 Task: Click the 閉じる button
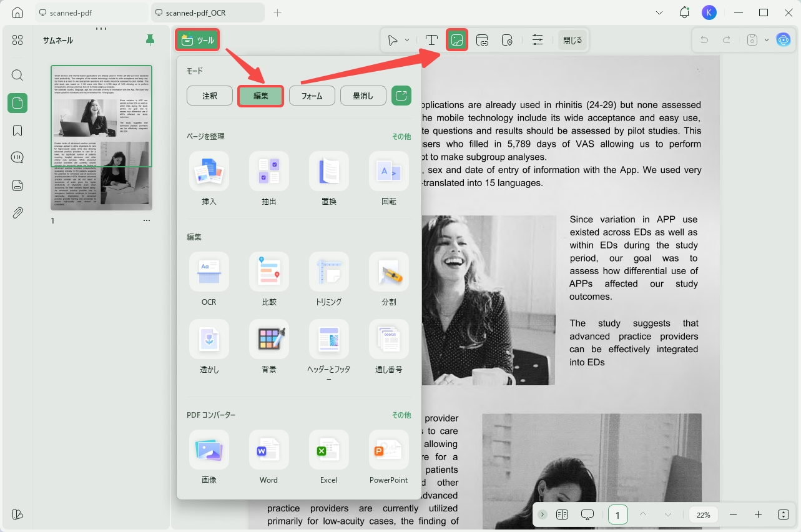(x=572, y=41)
